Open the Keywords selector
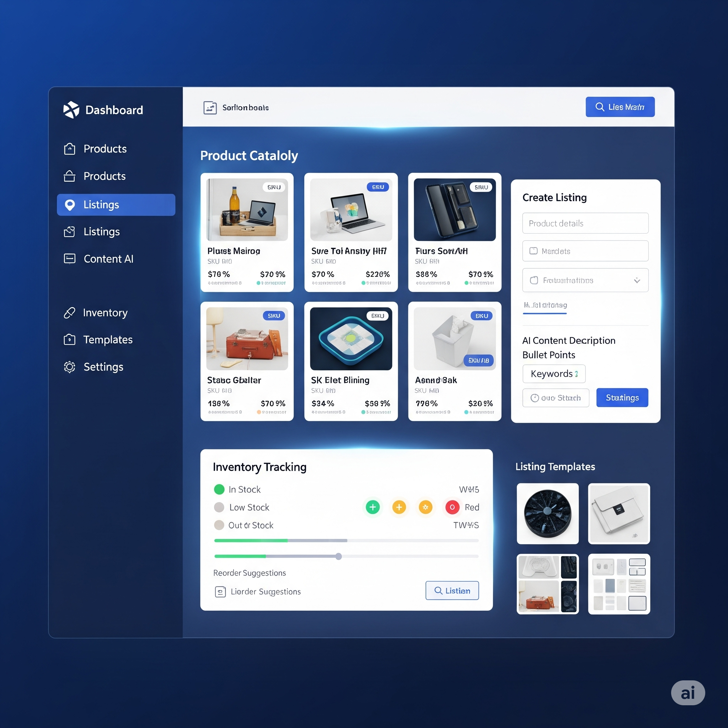The width and height of the screenshot is (728, 728). (x=553, y=374)
